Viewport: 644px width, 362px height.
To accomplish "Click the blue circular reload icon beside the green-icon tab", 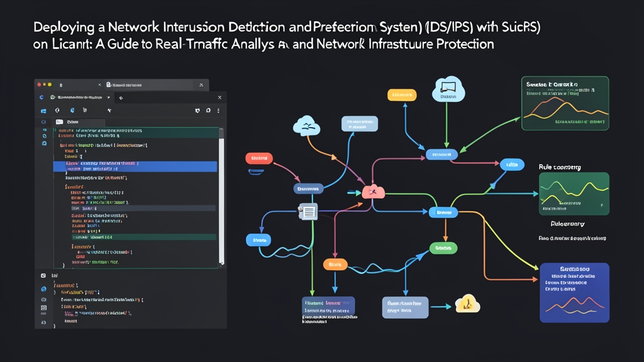I will [x=42, y=97].
